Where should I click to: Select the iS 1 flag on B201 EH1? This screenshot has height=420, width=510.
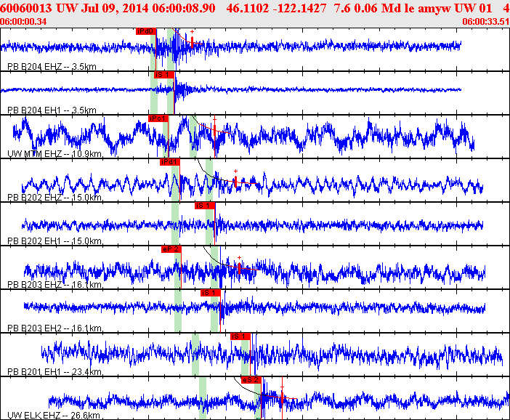[240, 336]
